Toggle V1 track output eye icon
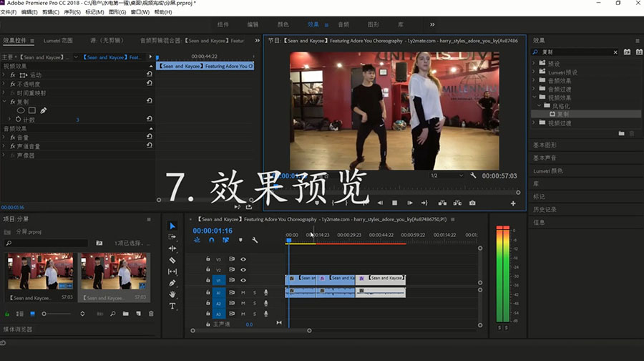 tap(243, 280)
